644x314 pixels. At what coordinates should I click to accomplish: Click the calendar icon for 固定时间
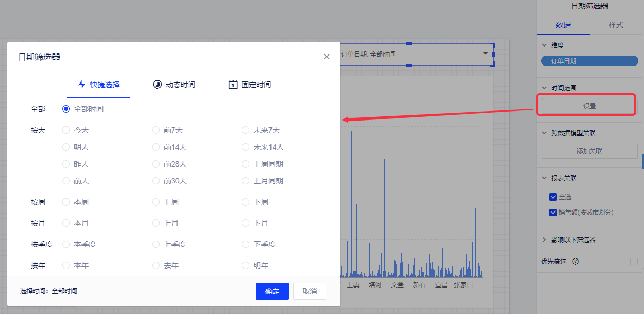[x=233, y=85]
